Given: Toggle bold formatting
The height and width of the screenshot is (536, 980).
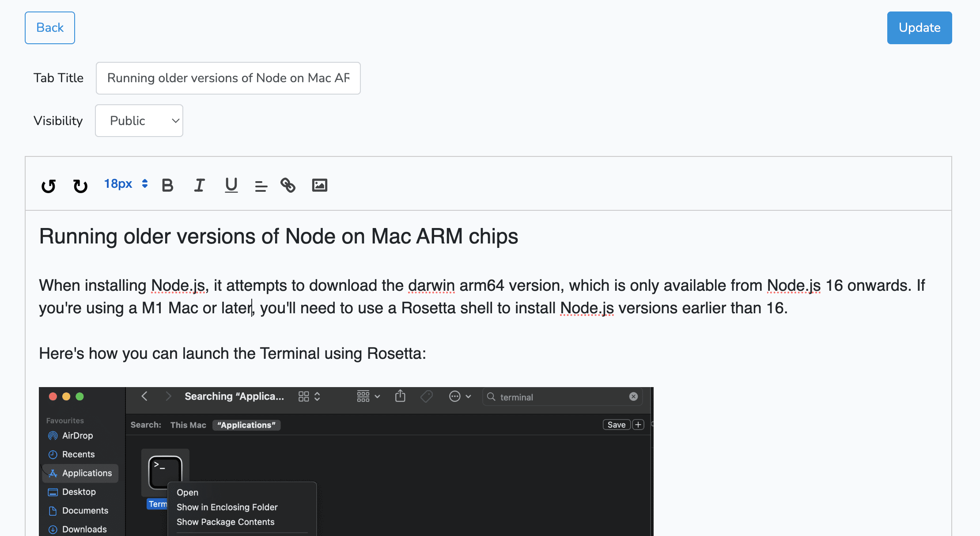Looking at the screenshot, I should pos(167,185).
